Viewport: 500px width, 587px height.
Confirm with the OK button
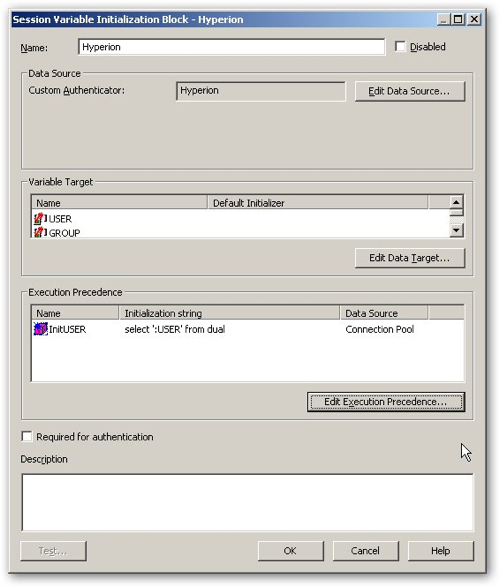[290, 551]
